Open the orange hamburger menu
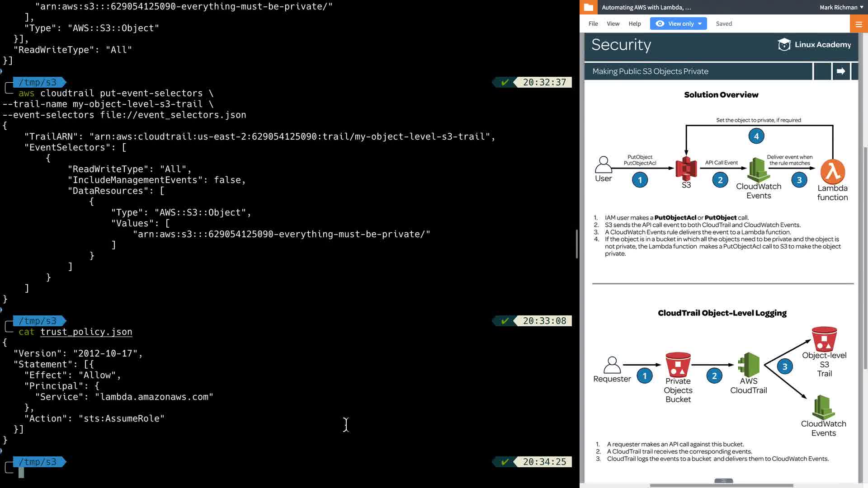The image size is (868, 488). tap(859, 24)
